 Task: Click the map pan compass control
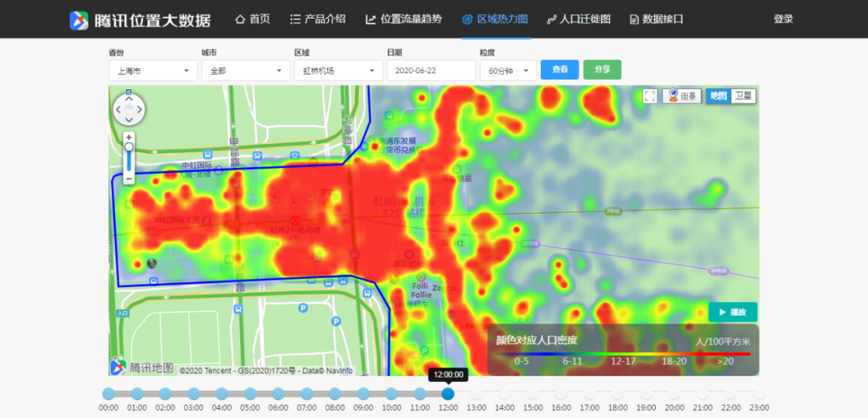[129, 109]
